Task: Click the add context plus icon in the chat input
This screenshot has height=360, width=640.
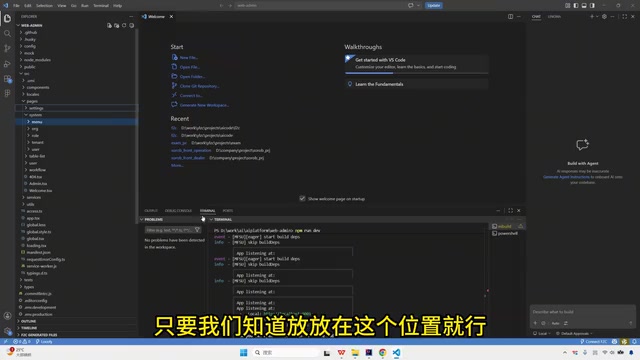Action: point(535,323)
